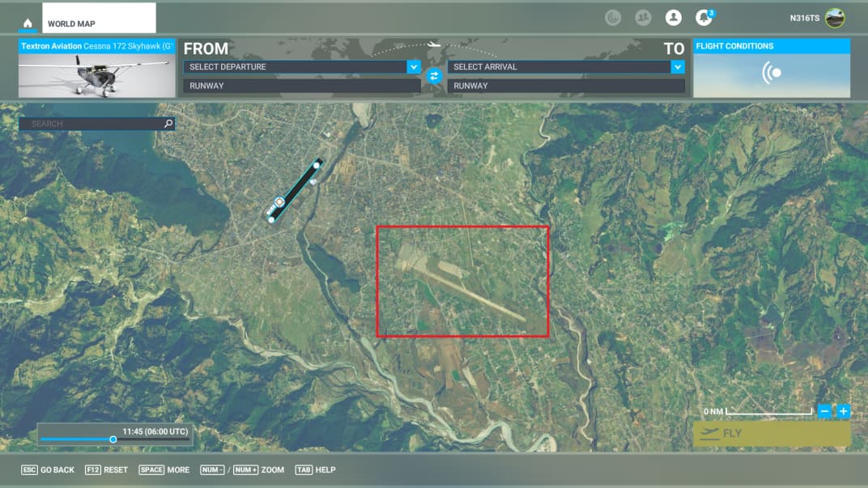The image size is (868, 488).
Task: Click NUM - zoom key hint
Action: (x=213, y=469)
